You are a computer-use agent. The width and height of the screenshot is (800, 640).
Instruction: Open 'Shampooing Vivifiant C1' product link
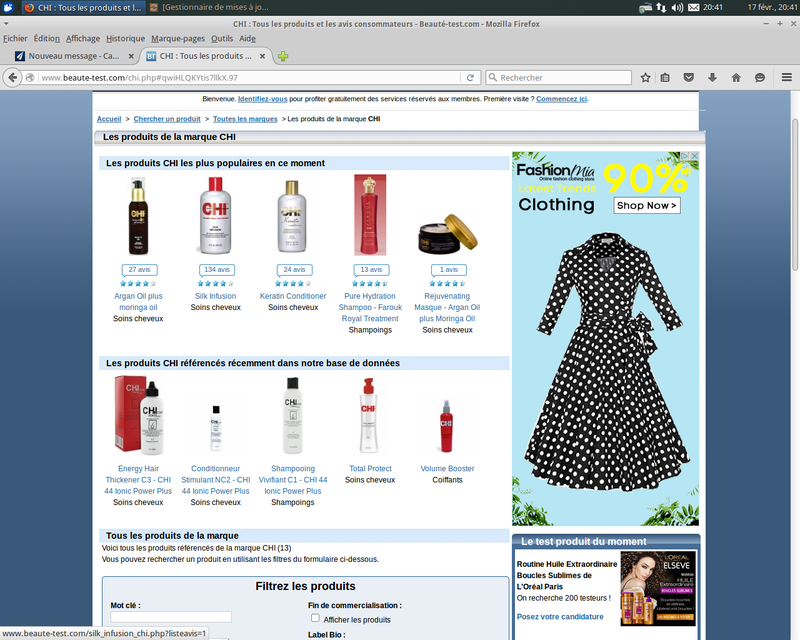point(293,480)
